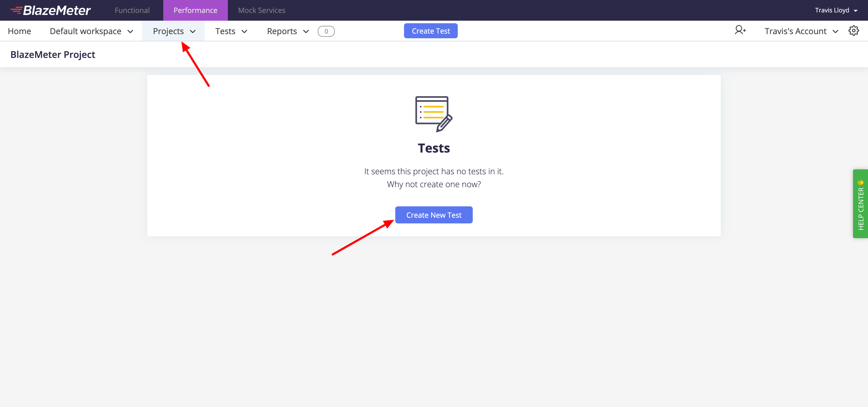Open the Projects dropdown menu
The height and width of the screenshot is (407, 868).
174,31
